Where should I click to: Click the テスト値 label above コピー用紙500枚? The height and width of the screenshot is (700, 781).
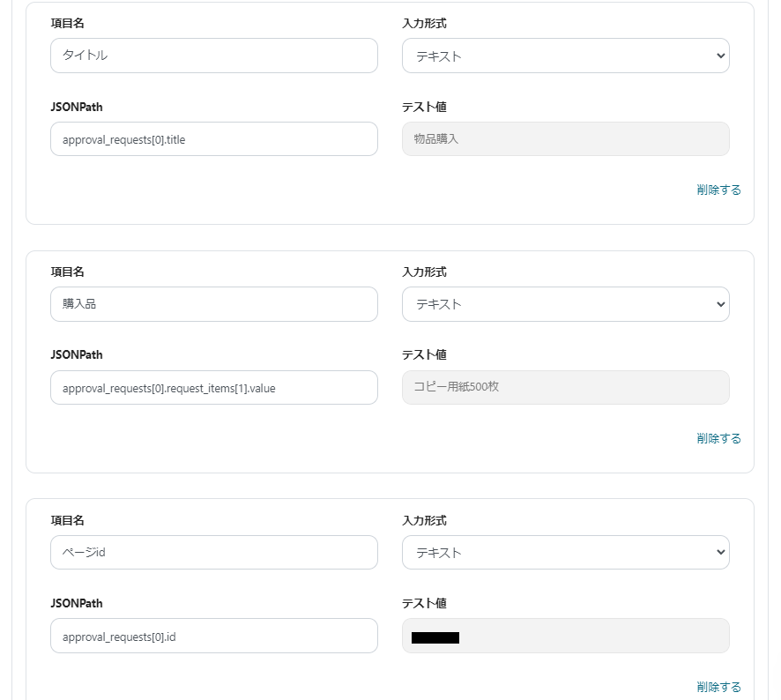(424, 354)
